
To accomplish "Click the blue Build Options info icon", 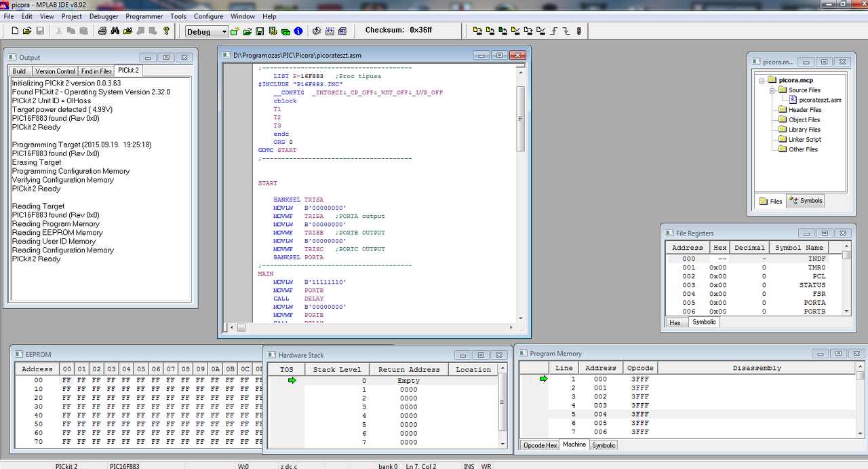I will tap(298, 31).
